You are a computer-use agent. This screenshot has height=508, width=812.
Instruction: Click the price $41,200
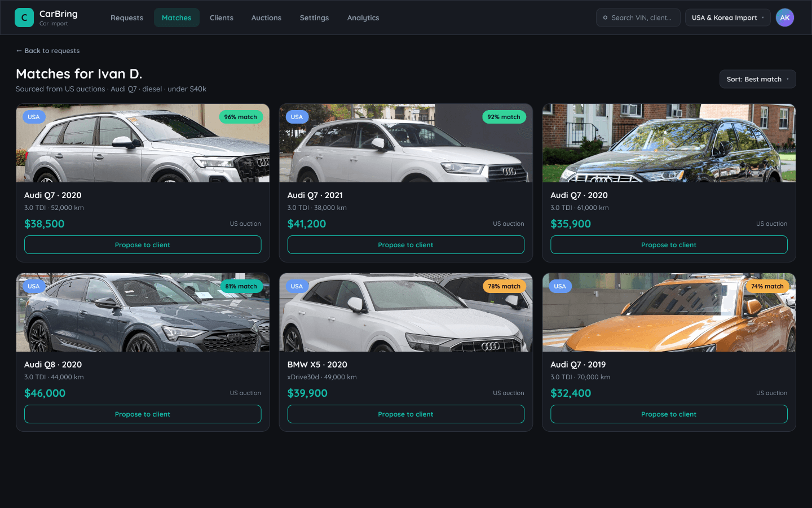pyautogui.click(x=307, y=224)
